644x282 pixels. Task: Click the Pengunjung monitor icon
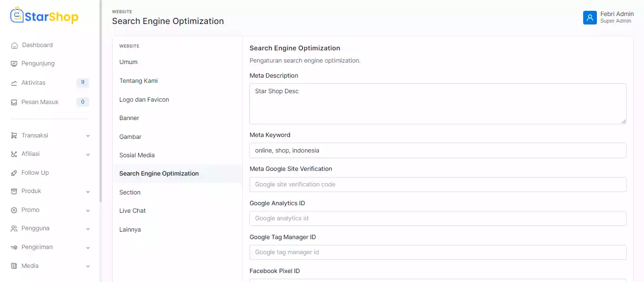[x=14, y=64]
